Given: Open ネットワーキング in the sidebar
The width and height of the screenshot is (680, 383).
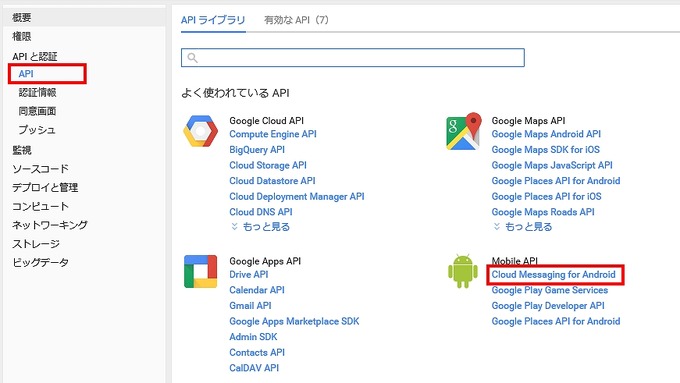Looking at the screenshot, I should click(50, 225).
